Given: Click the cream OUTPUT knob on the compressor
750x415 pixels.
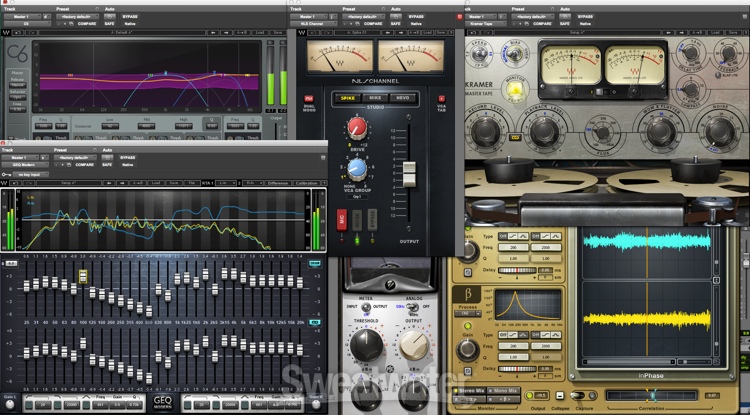Looking at the screenshot, I should point(415,345).
